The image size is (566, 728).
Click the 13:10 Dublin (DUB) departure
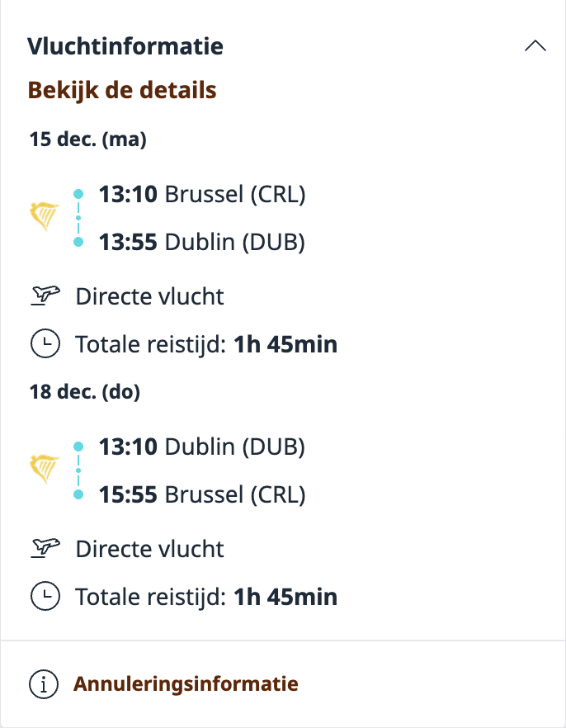pos(202,447)
